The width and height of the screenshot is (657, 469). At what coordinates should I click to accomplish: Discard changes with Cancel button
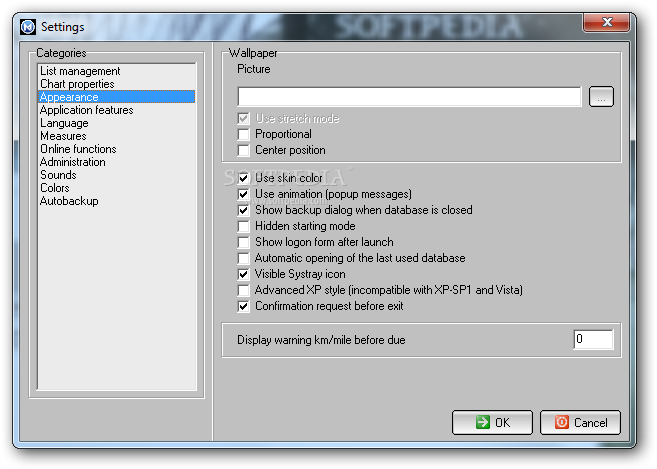click(x=580, y=422)
